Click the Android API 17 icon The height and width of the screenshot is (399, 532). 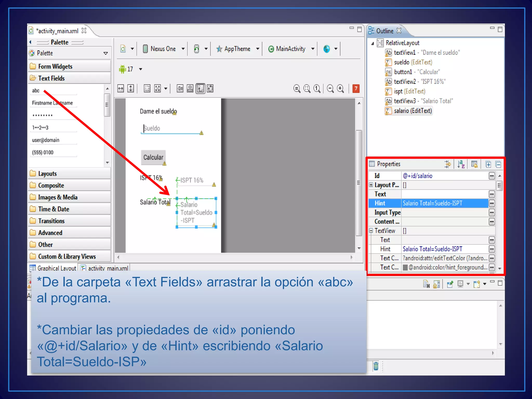pos(122,69)
